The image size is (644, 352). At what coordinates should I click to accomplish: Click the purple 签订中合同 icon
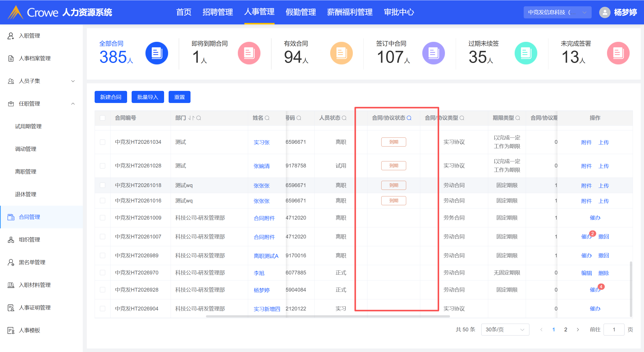pos(433,53)
